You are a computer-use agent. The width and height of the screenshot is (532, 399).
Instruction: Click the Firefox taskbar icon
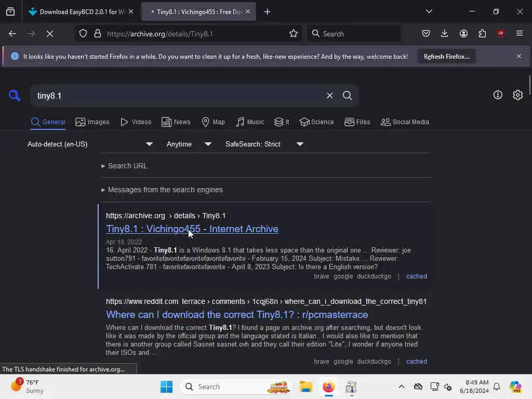pos(328,387)
